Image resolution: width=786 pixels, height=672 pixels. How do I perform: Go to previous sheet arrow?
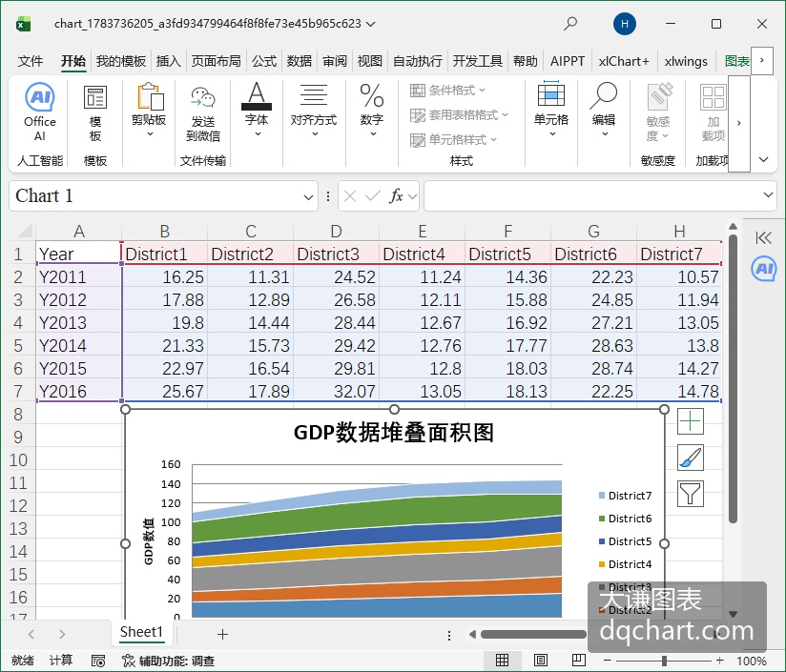[x=31, y=635]
